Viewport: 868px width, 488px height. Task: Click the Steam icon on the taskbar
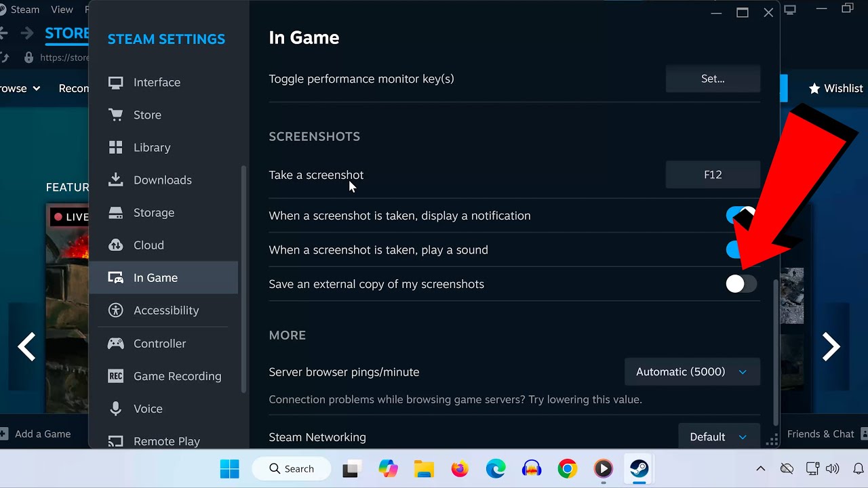point(639,468)
